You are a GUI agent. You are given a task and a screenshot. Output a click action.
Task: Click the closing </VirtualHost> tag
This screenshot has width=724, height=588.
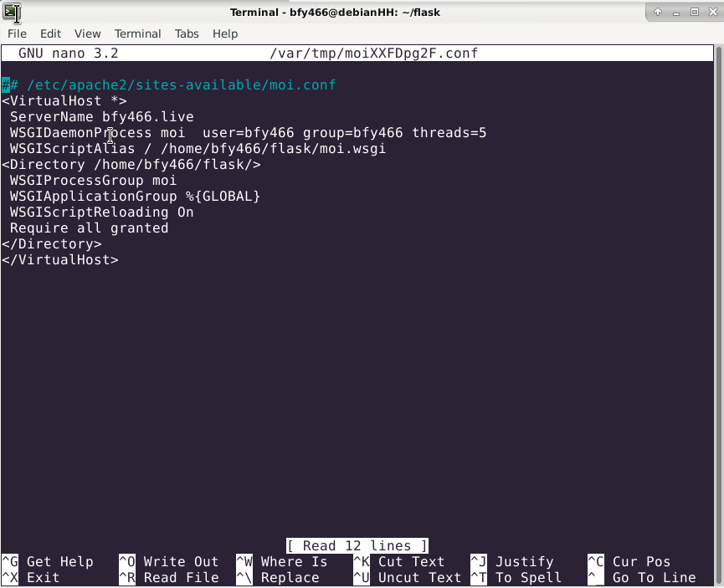point(60,260)
